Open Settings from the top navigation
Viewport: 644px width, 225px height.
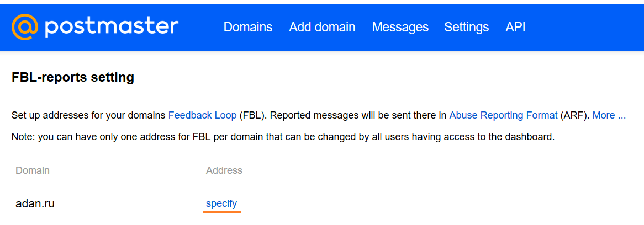466,28
